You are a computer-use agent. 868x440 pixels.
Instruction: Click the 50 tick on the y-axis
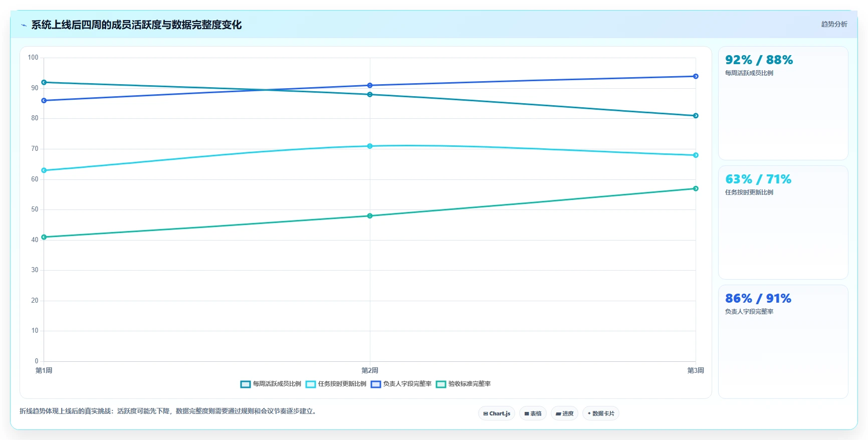pyautogui.click(x=35, y=209)
